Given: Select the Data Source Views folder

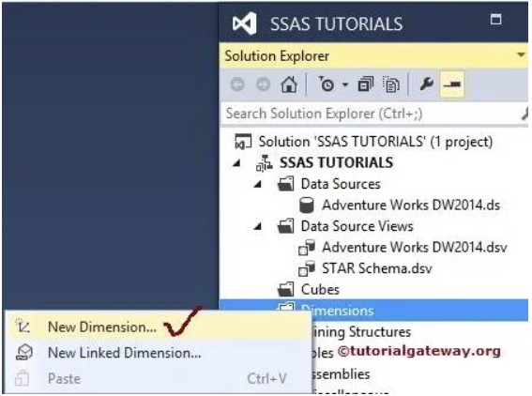Looking at the screenshot, I should pyautogui.click(x=357, y=226).
